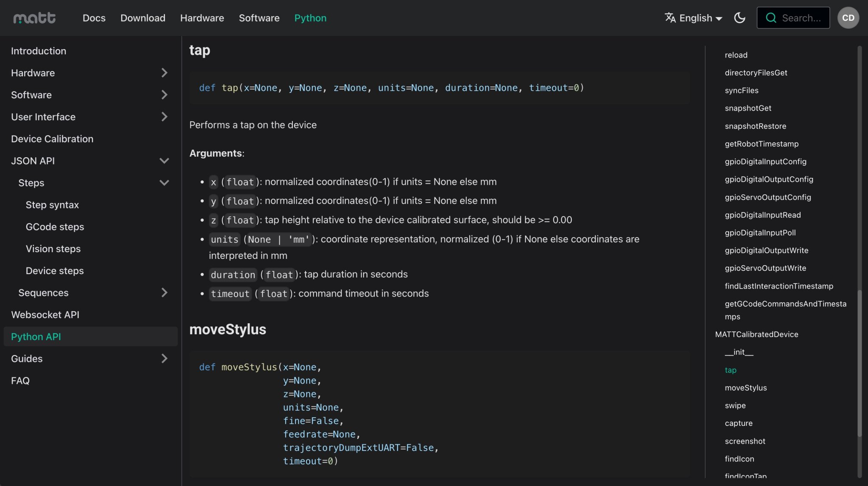The width and height of the screenshot is (868, 486).
Task: Open the search bar
Action: 793,18
